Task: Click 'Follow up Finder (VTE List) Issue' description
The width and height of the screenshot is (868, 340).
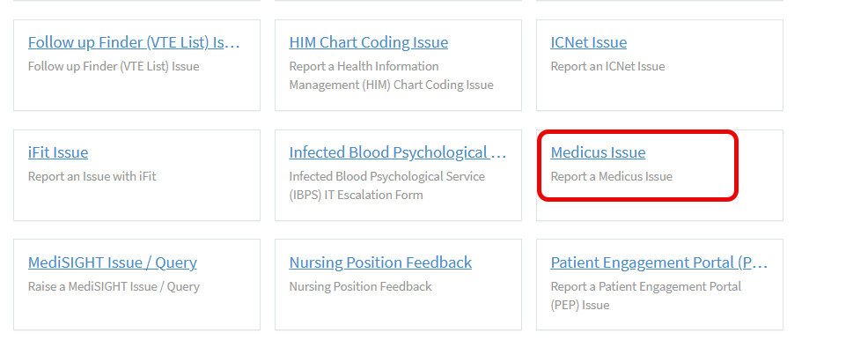Action: [x=114, y=66]
